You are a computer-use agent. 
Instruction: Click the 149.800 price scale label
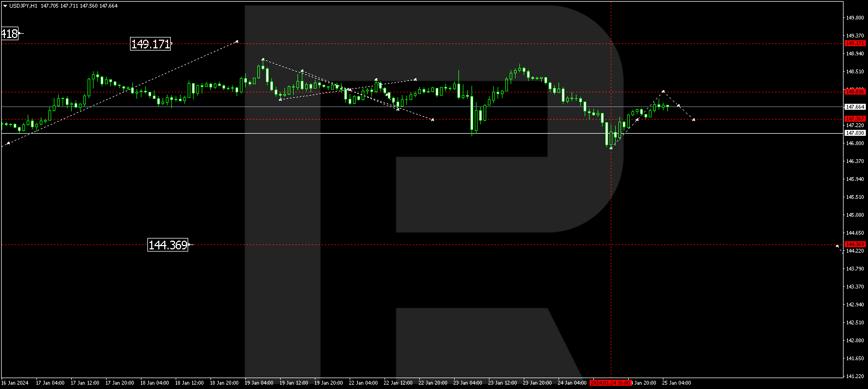(855, 17)
